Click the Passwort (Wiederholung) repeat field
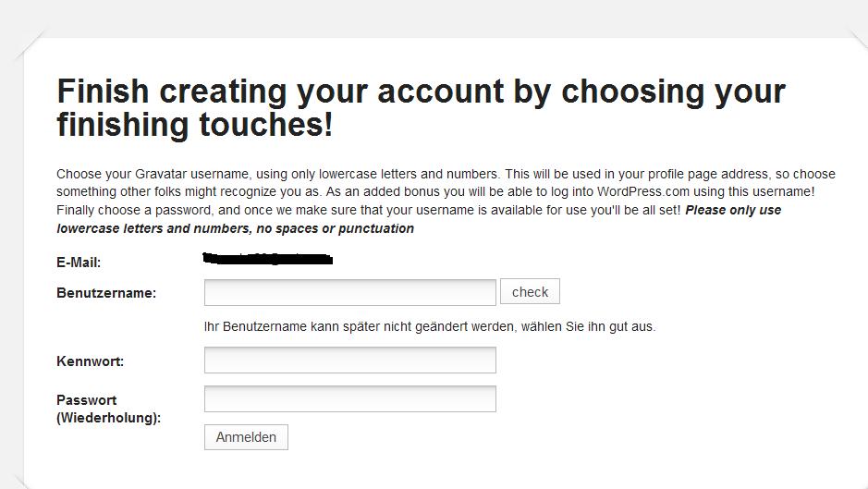 [349, 399]
